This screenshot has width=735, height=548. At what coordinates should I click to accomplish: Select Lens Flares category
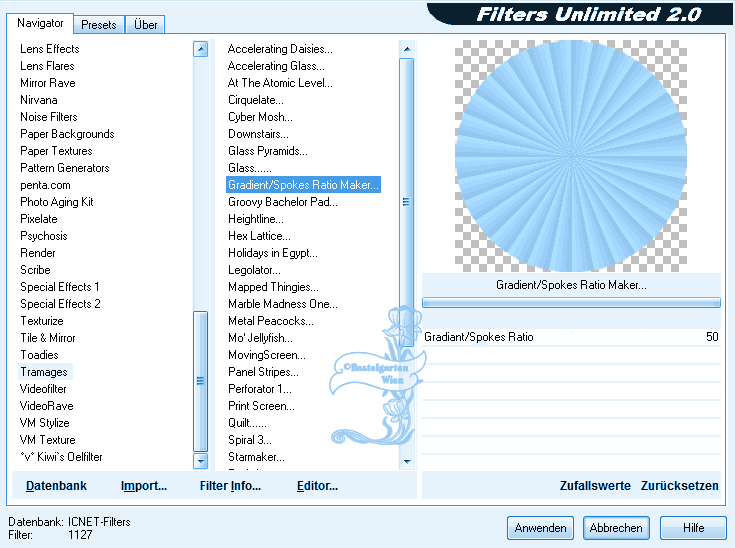[x=47, y=66]
